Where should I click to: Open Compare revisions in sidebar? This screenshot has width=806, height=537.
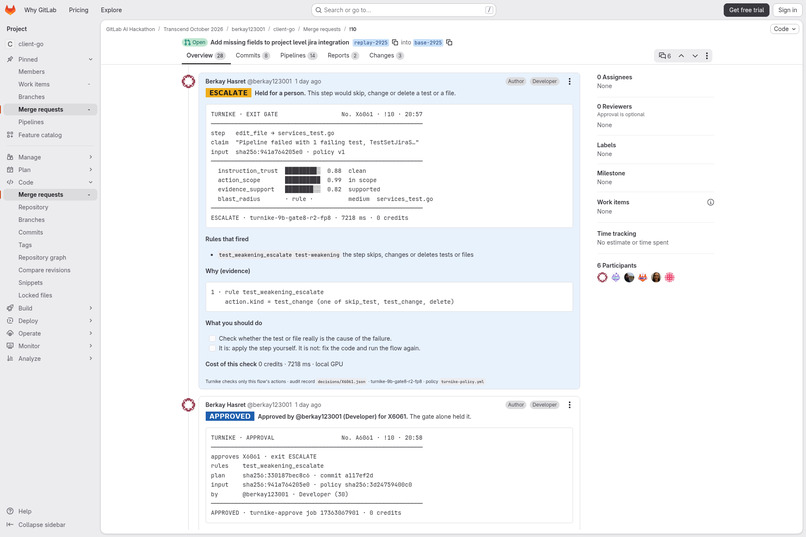point(44,270)
